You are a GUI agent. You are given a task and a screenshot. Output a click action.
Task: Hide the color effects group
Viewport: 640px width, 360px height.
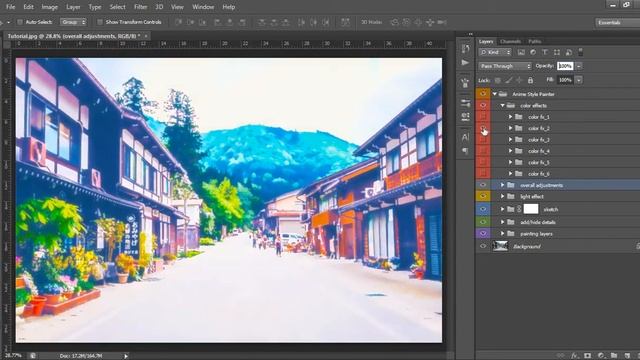coord(483,105)
